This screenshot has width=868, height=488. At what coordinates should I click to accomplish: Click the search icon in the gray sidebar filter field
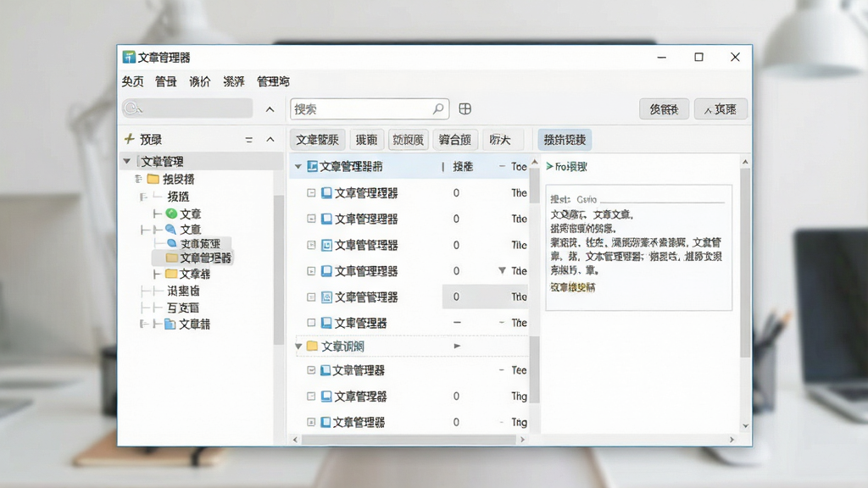click(133, 108)
